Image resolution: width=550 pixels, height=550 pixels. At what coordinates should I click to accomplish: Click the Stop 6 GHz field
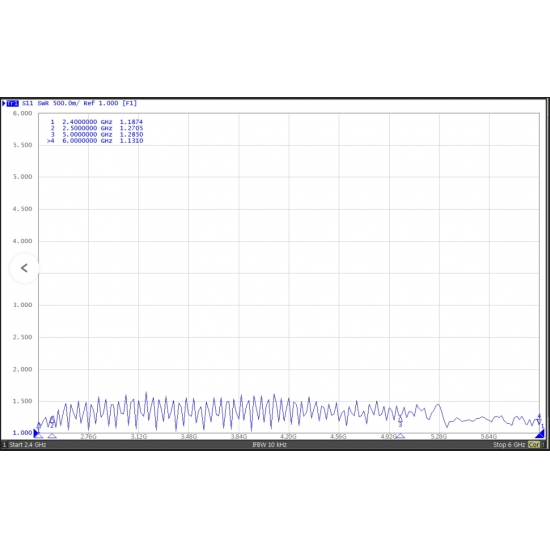509,445
